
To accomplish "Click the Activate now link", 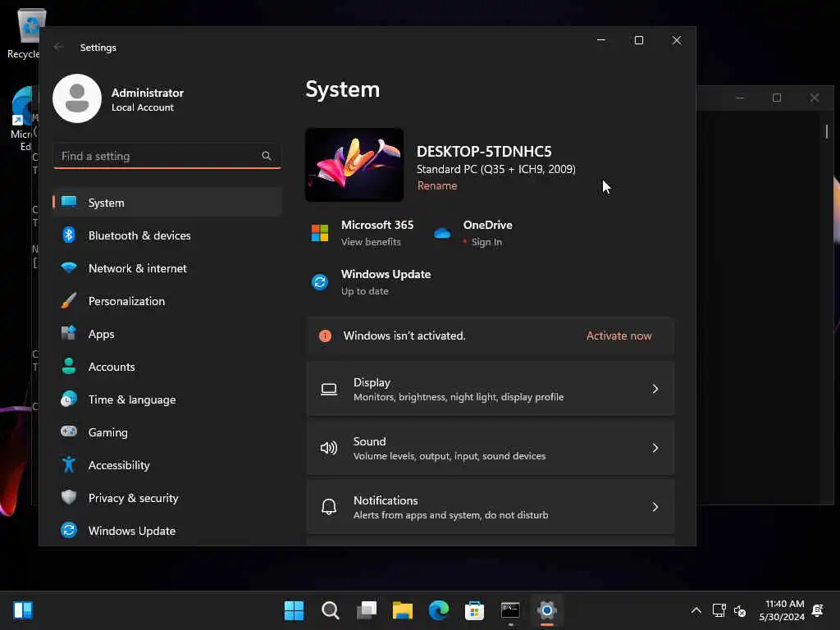I will (x=619, y=336).
